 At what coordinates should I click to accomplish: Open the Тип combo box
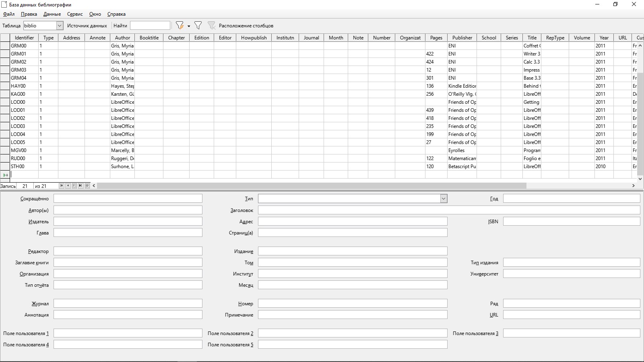(444, 199)
